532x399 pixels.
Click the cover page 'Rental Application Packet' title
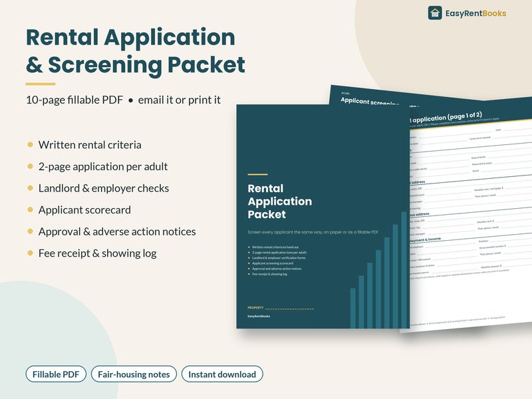click(279, 201)
